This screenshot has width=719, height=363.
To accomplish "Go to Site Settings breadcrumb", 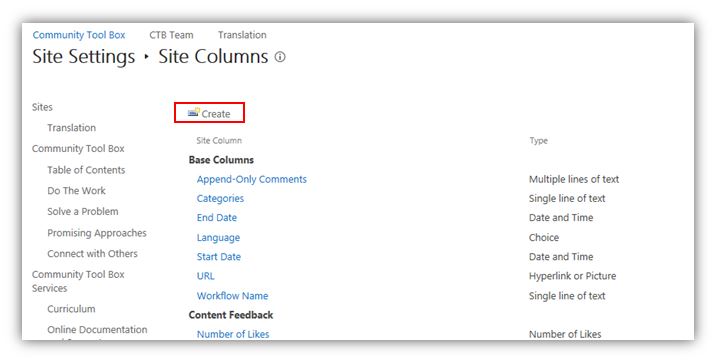I will (83, 57).
